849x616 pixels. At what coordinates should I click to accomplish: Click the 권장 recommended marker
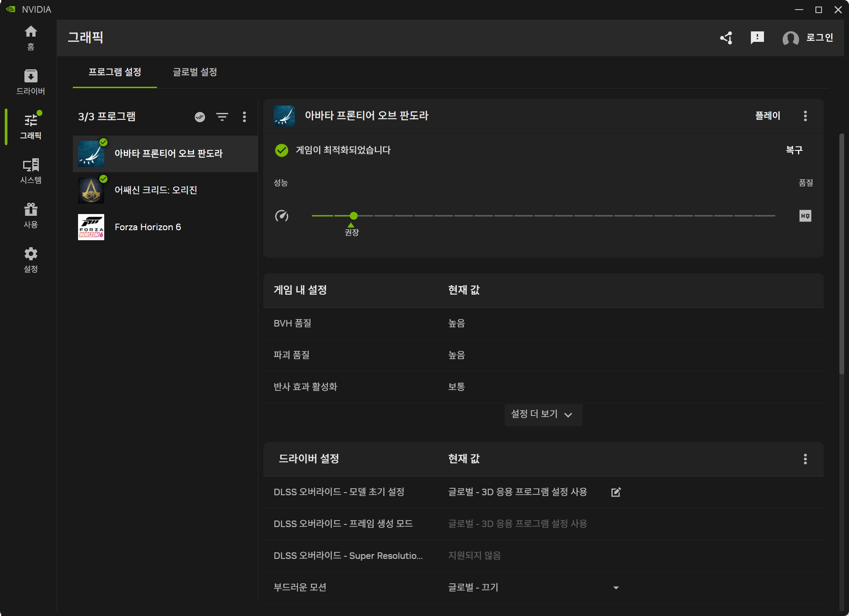(351, 230)
